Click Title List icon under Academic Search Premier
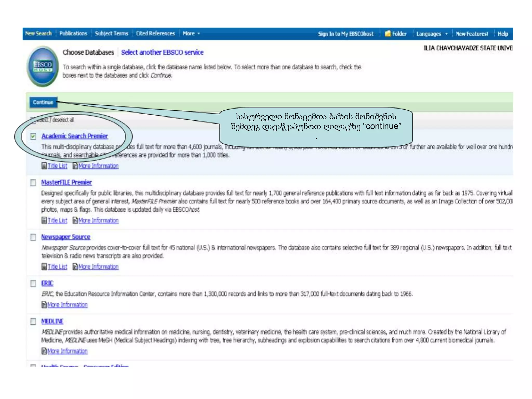This screenshot has width=532, height=399. point(44,166)
